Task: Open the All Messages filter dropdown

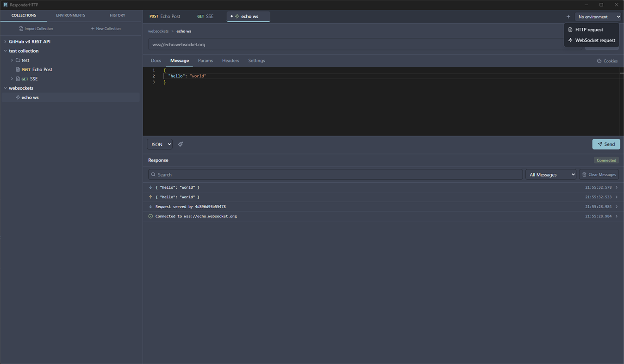Action: pos(551,175)
